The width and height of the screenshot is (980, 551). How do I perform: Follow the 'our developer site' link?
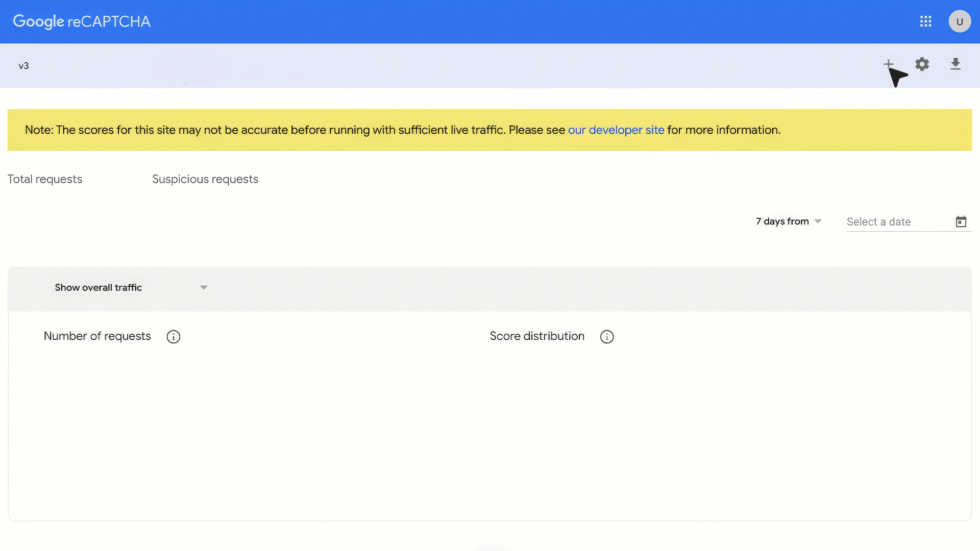tap(616, 130)
